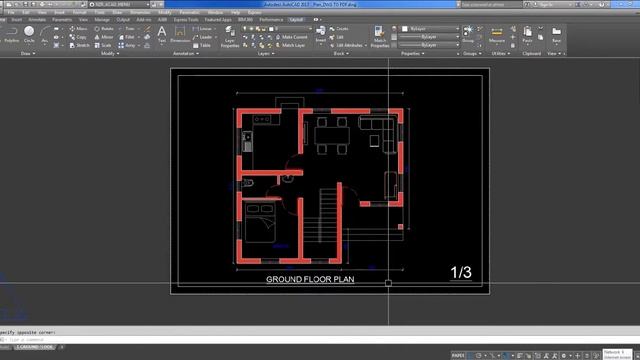Click the Explode tool icon
640x360 pixels.
pyautogui.click(x=147, y=37)
